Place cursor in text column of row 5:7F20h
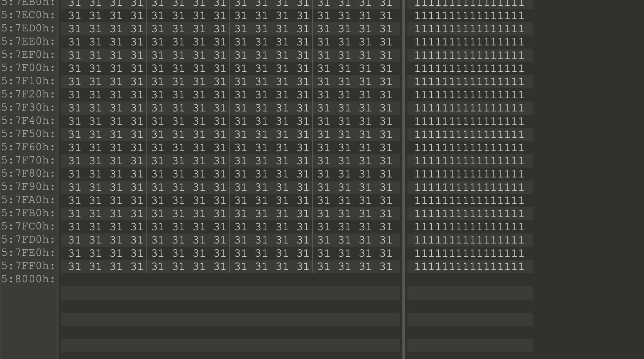Viewport: 644px width, 359px height. coord(469,95)
